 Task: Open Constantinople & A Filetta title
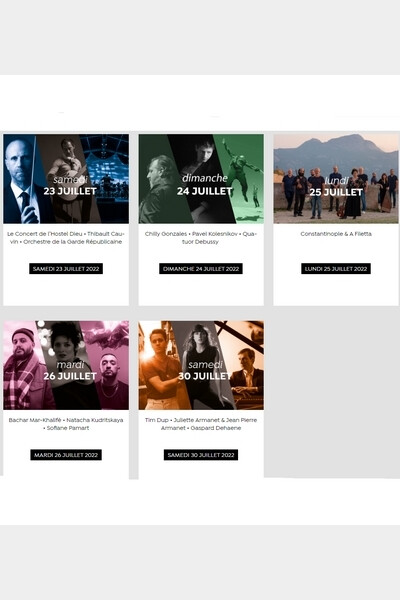tap(336, 234)
